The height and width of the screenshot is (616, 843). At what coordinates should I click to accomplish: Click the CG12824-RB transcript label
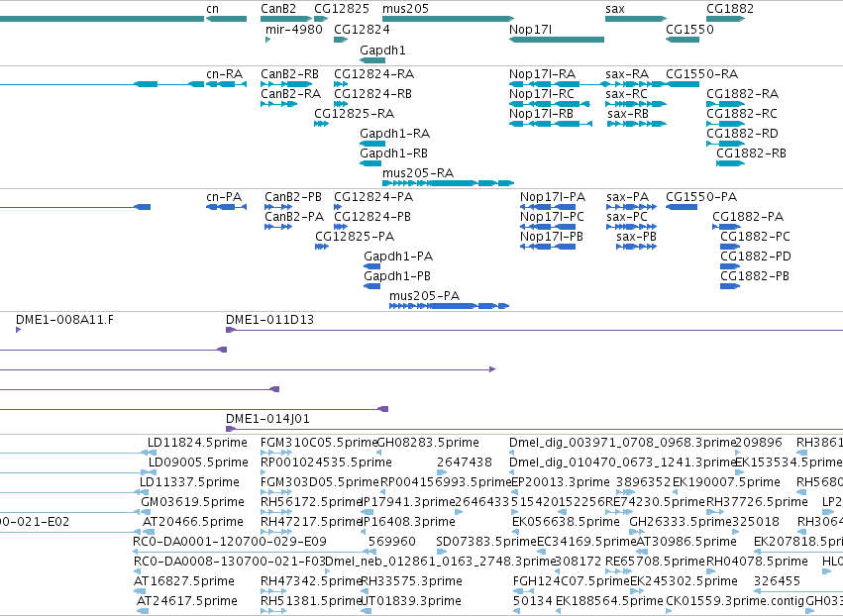click(372, 93)
